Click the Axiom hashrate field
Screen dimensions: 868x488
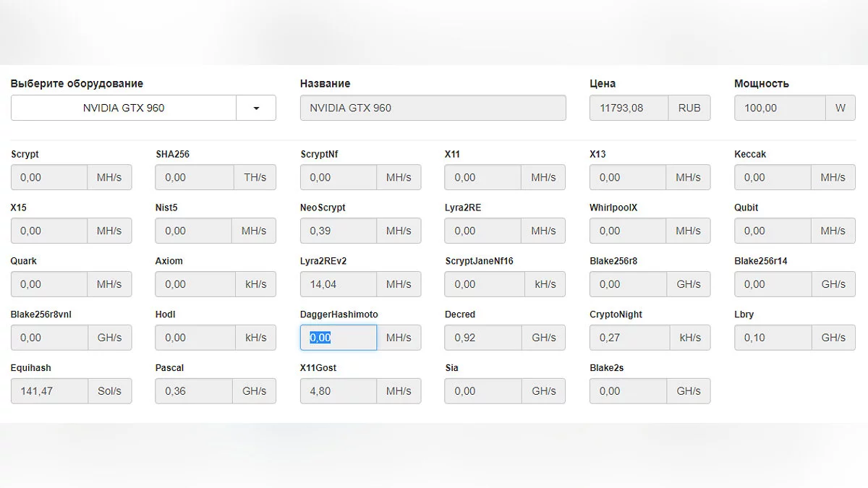tap(195, 284)
